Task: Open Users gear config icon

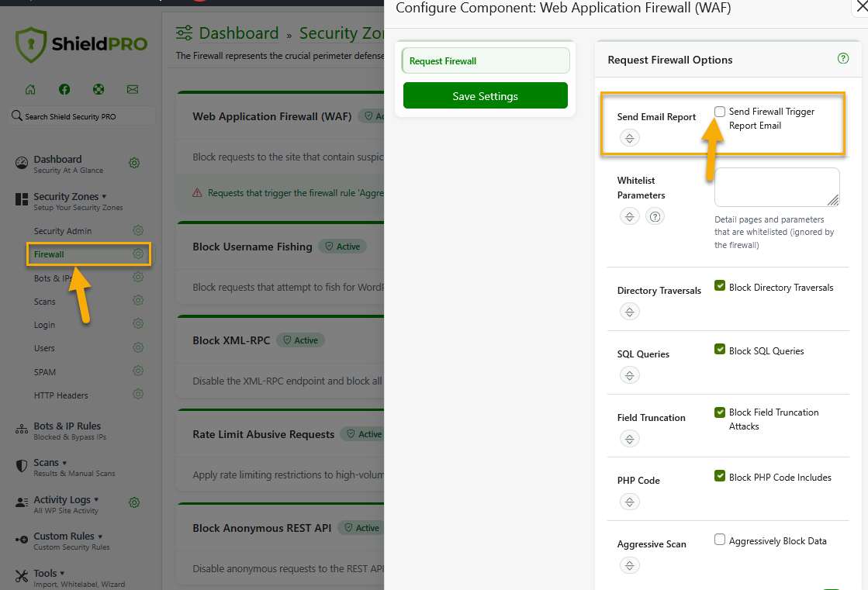Action: pos(138,347)
